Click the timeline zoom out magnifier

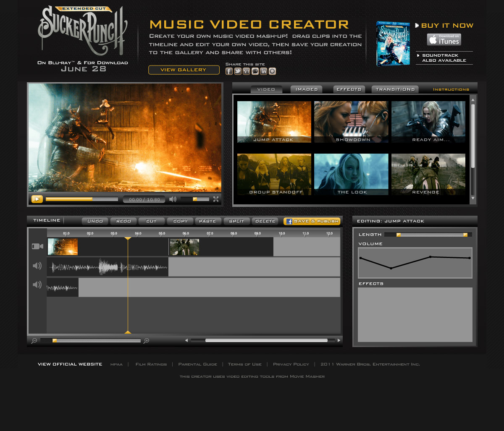pos(34,341)
